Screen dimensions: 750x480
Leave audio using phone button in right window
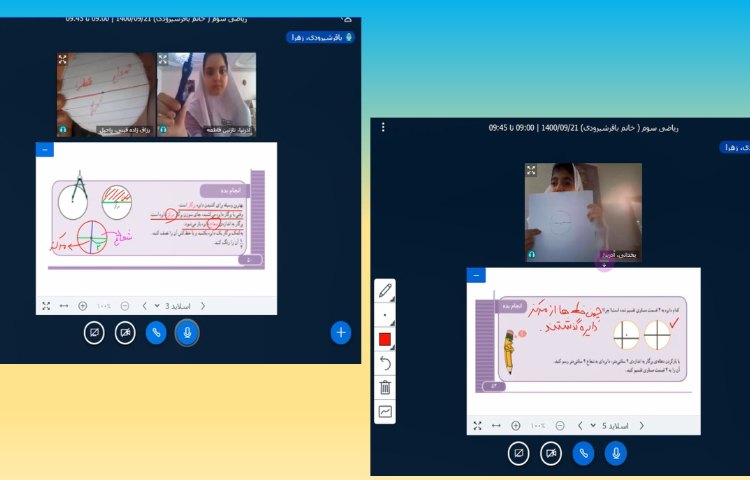click(x=584, y=453)
